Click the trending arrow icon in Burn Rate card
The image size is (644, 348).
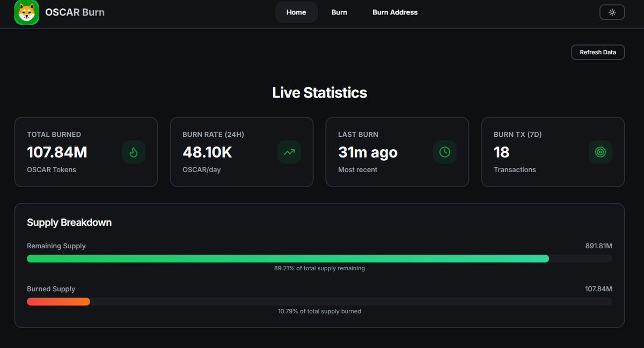click(289, 152)
